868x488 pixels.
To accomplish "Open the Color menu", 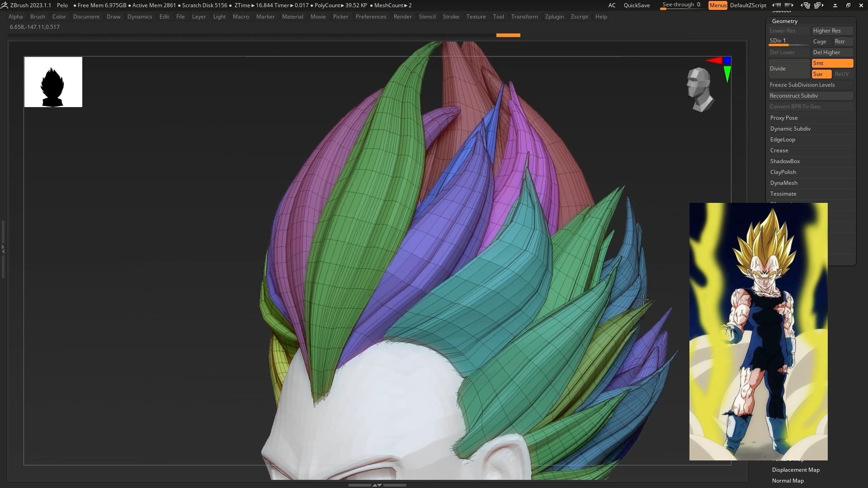I will [x=59, y=17].
